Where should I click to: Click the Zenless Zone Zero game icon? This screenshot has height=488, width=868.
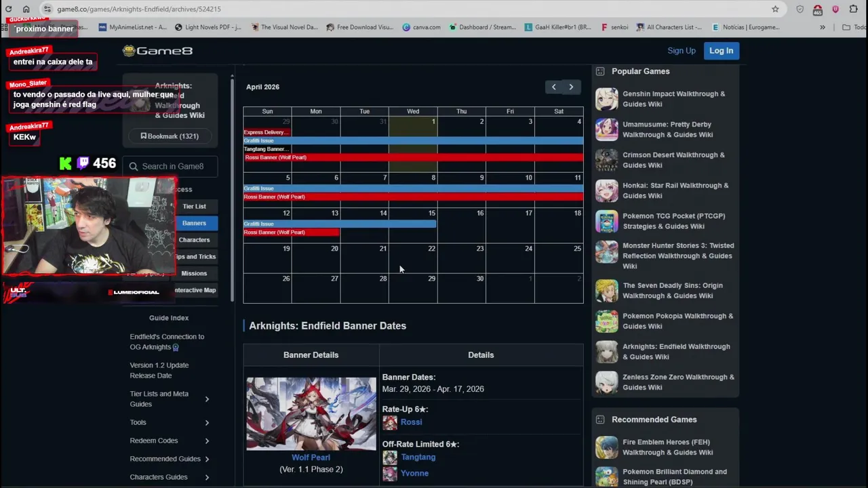[607, 382]
